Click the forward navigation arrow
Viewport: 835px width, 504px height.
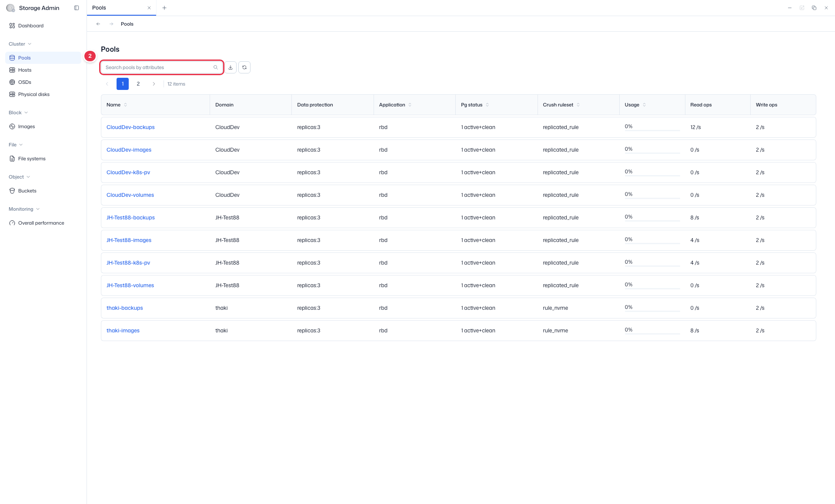tap(111, 24)
